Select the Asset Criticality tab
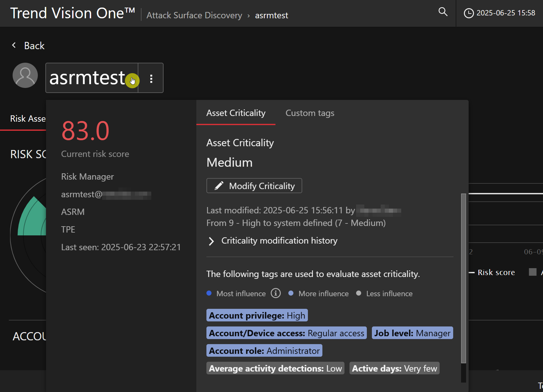The height and width of the screenshot is (392, 543). [236, 113]
